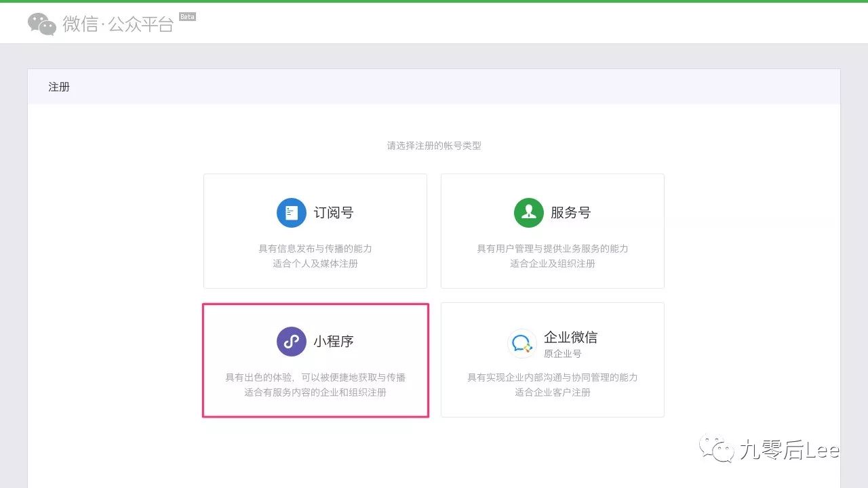868x488 pixels.
Task: Open the 服务号 service account registration card
Action: [552, 230]
